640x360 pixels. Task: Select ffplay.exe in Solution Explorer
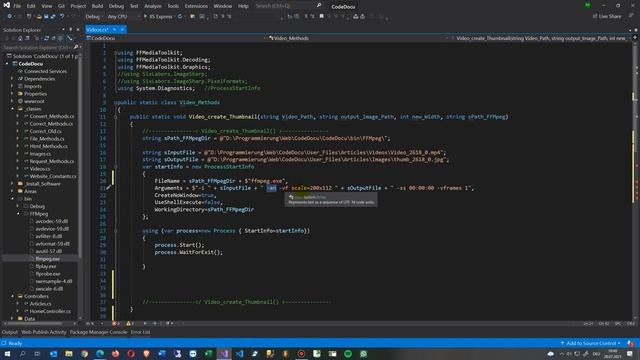46,266
